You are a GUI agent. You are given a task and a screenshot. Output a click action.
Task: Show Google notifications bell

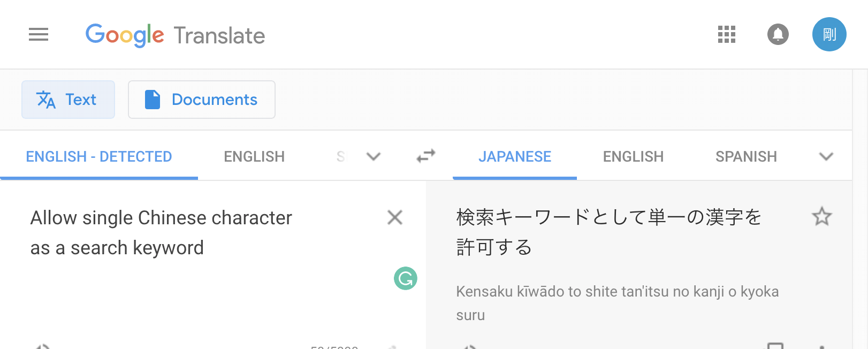click(778, 35)
